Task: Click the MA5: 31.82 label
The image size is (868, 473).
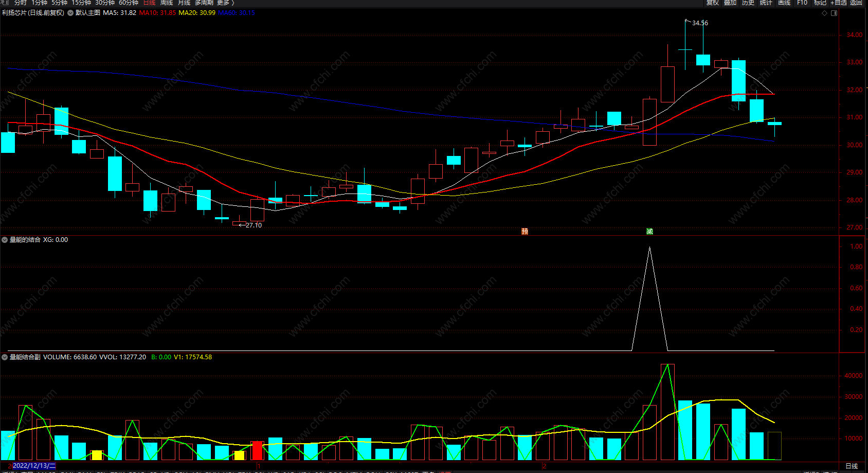Action: [119, 13]
